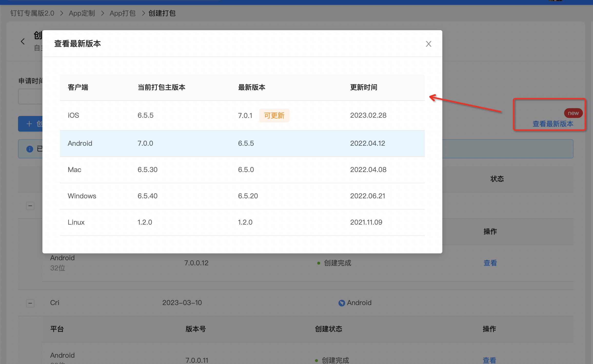Click update date 2021.11.09
Image resolution: width=593 pixels, height=364 pixels.
click(366, 222)
